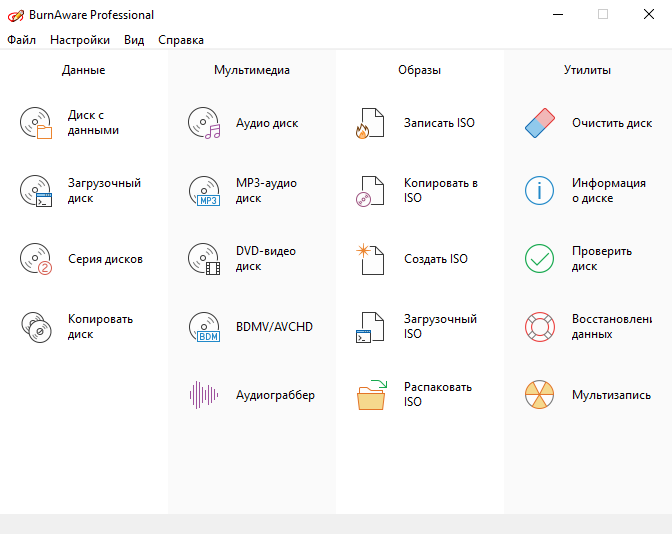
Task: Open 'Загрузочный диск' label
Action: pyautogui.click(x=104, y=190)
